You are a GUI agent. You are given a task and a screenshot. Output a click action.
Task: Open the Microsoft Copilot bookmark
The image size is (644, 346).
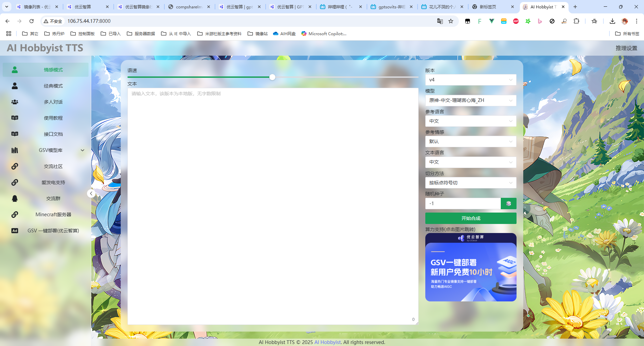(324, 34)
